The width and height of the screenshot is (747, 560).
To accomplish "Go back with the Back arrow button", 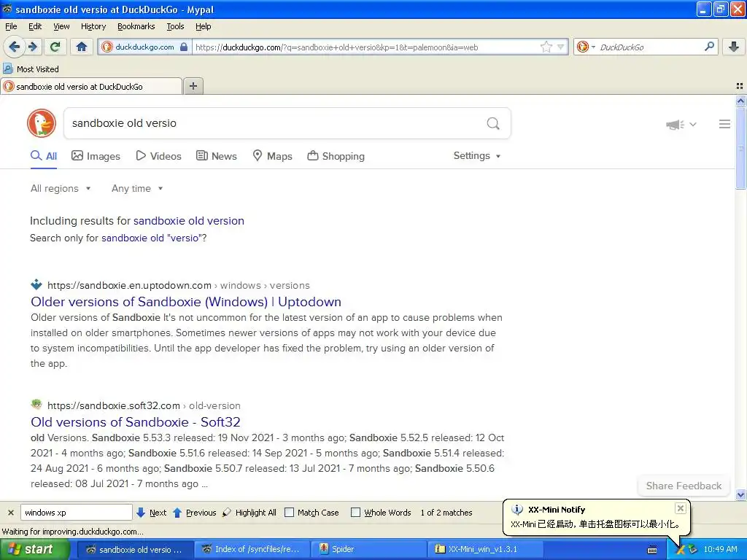I will [15, 47].
